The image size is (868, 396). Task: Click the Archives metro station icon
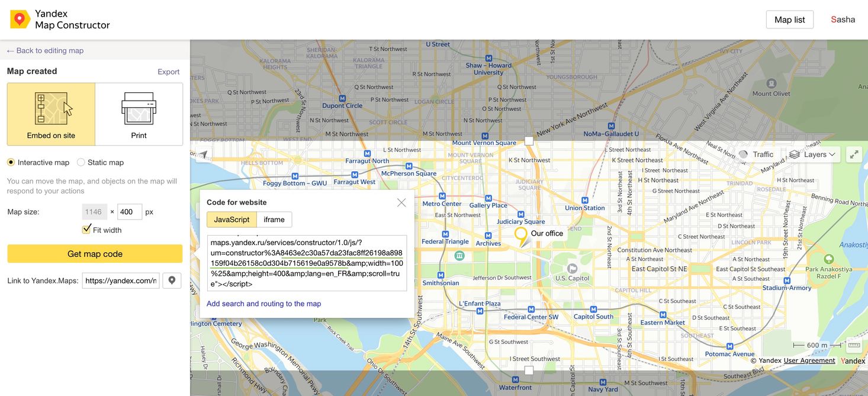[x=488, y=236]
